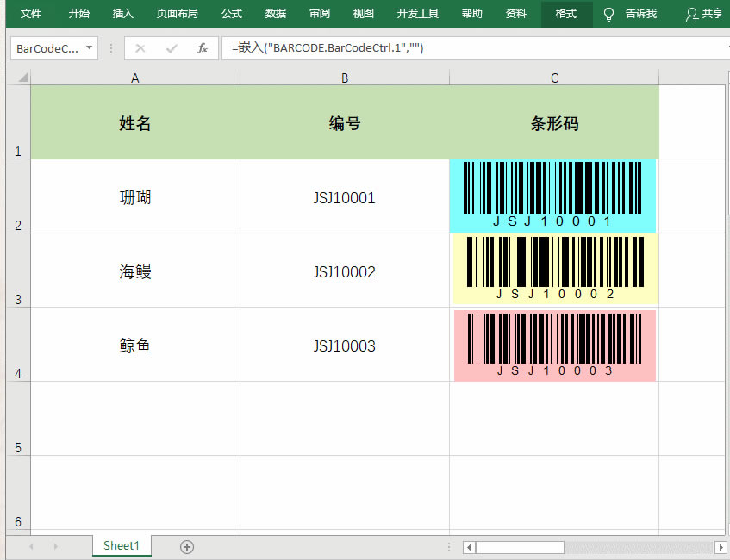Click the right sheet navigation arrow
730x560 pixels.
pos(55,546)
